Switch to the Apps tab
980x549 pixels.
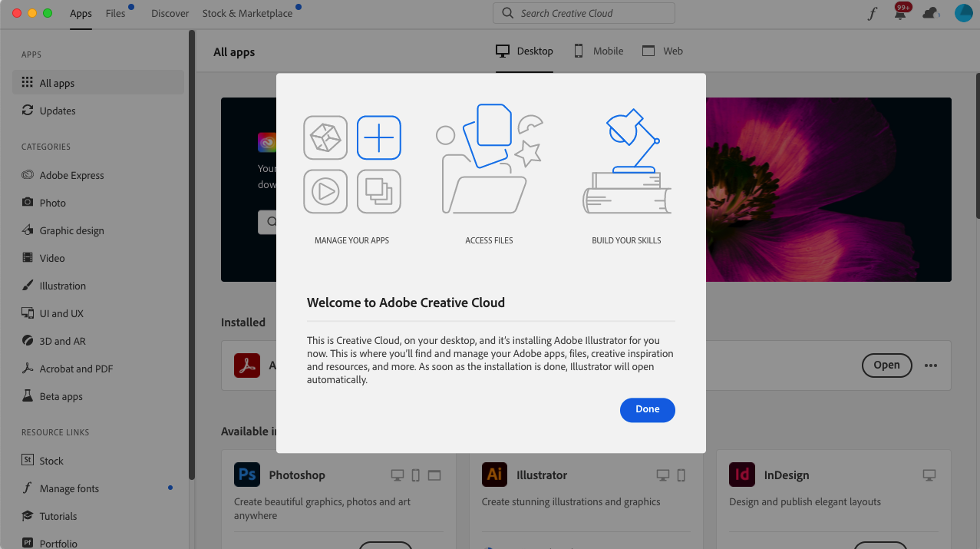pyautogui.click(x=81, y=13)
